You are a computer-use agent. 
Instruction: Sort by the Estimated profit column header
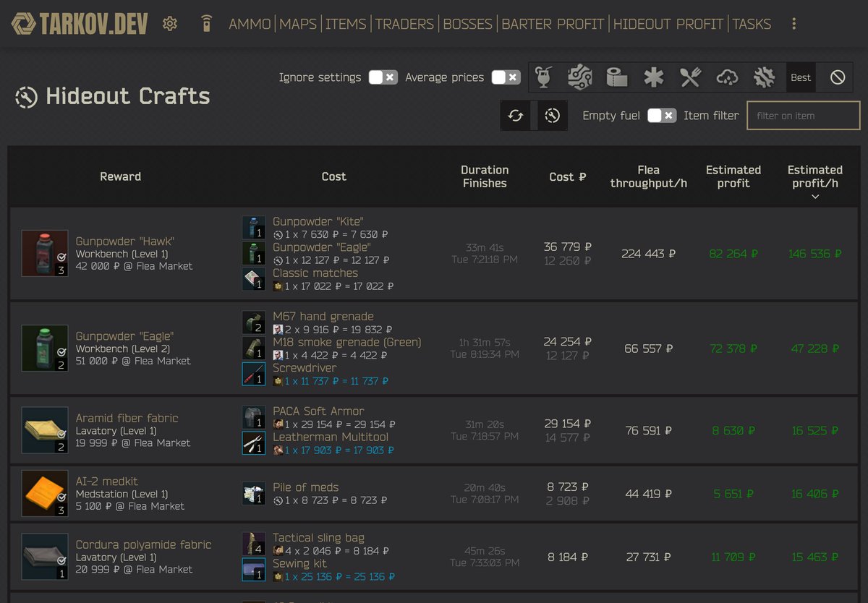coord(733,176)
